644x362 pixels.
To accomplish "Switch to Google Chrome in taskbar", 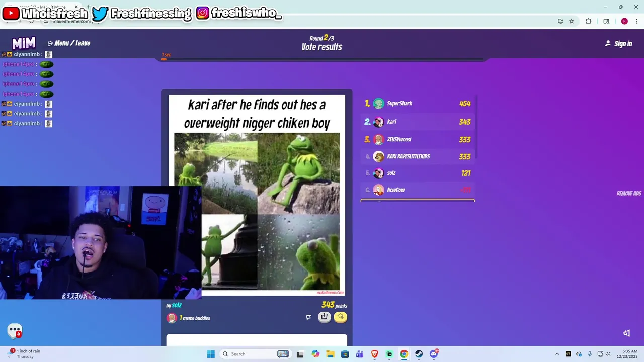I will click(404, 354).
